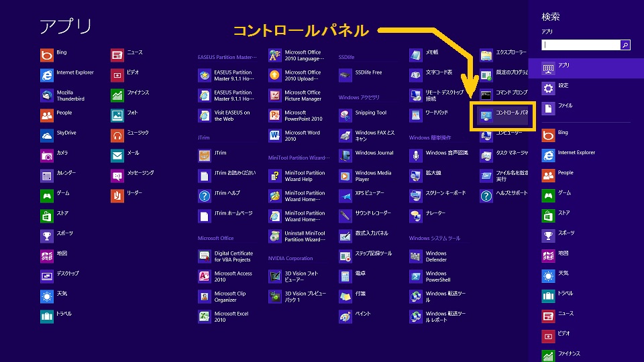This screenshot has height=362, width=644.
Task: Open ステップ記録ツール
Action: [366, 256]
